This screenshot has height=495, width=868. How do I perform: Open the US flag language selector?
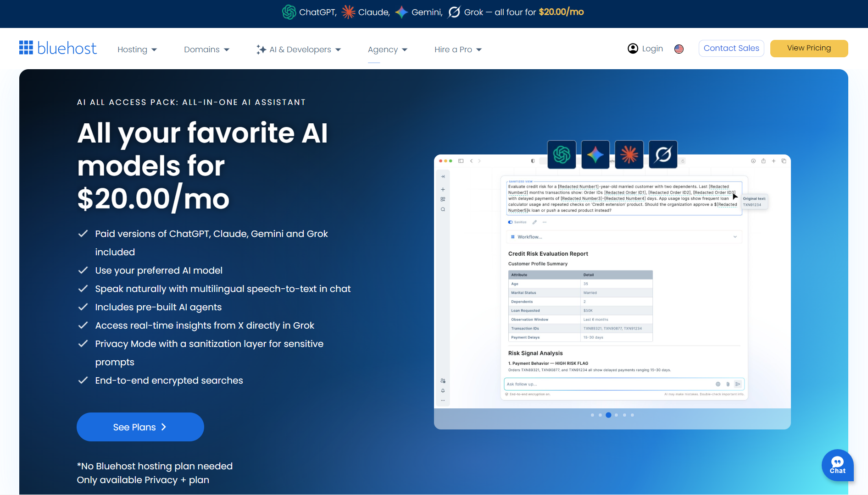[x=679, y=49]
